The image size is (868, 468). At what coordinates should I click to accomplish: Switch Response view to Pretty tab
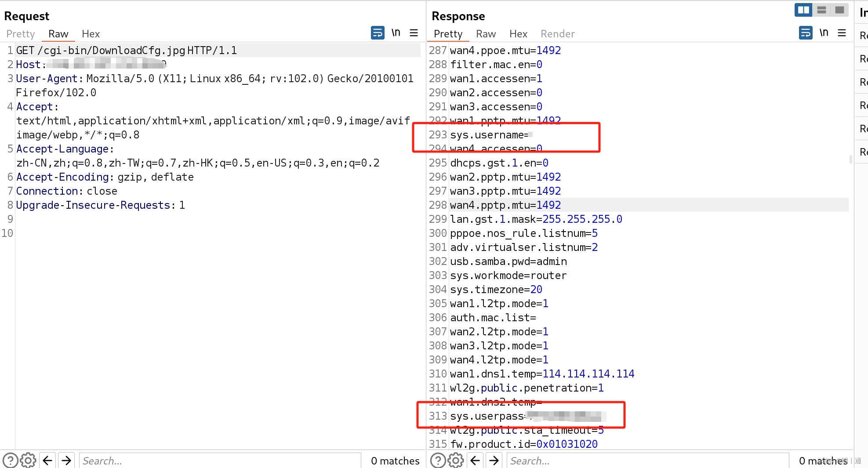(x=448, y=34)
